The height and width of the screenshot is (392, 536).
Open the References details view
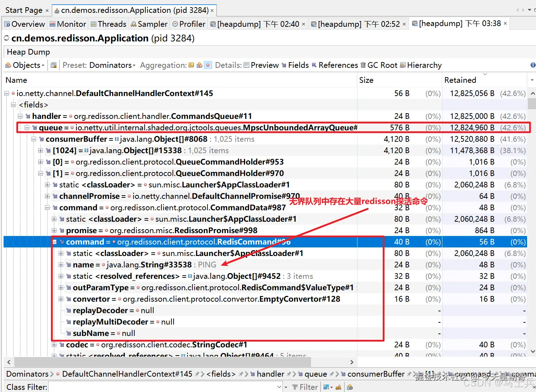(338, 65)
